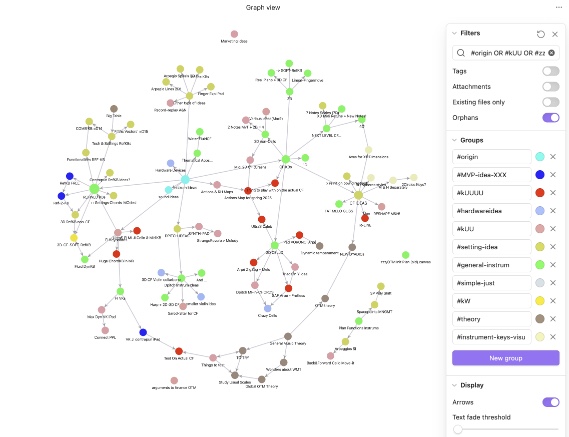Reset filters with the circular arrow icon
The height and width of the screenshot is (437, 569).
point(541,34)
